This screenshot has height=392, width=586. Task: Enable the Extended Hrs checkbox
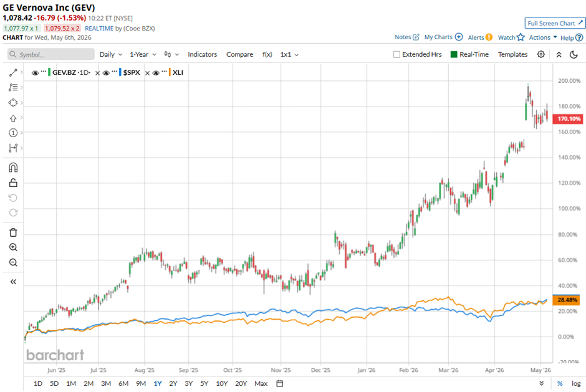pyautogui.click(x=396, y=55)
